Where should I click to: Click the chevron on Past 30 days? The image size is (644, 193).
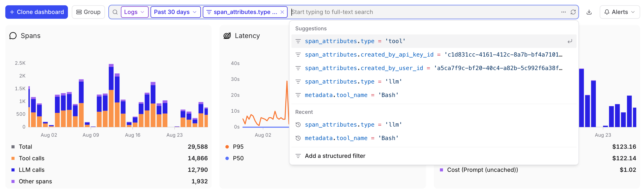click(x=195, y=12)
